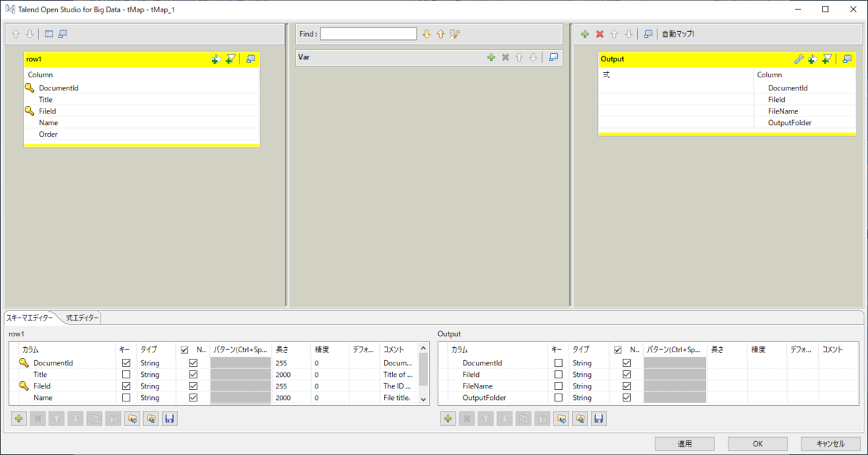
Task: Click the comment cell 'File title.' in row1 schema
Action: tap(399, 398)
